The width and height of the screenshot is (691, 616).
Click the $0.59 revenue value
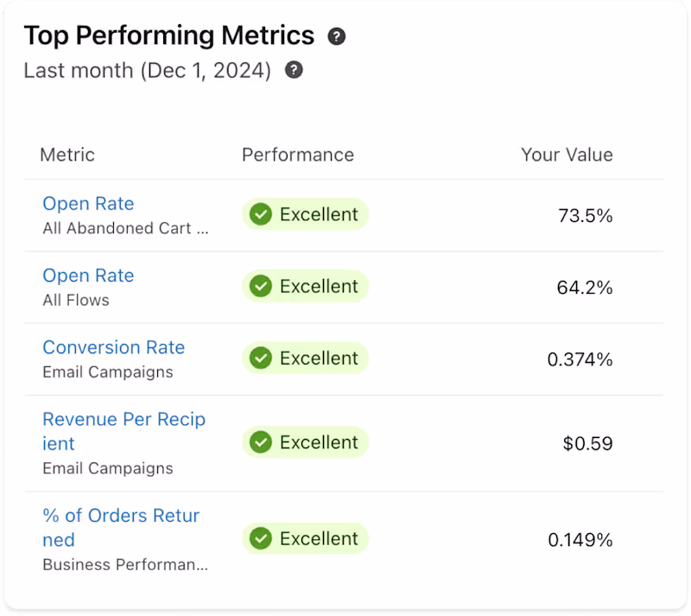click(587, 444)
